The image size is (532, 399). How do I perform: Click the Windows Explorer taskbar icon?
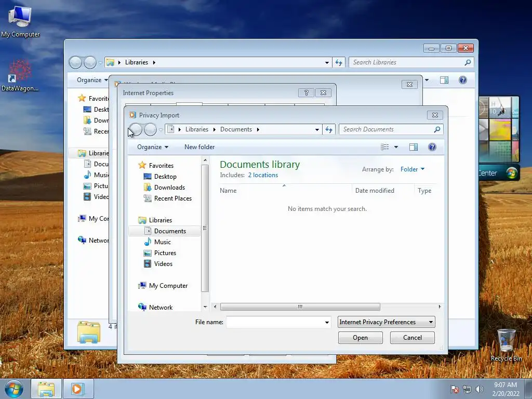pos(46,389)
